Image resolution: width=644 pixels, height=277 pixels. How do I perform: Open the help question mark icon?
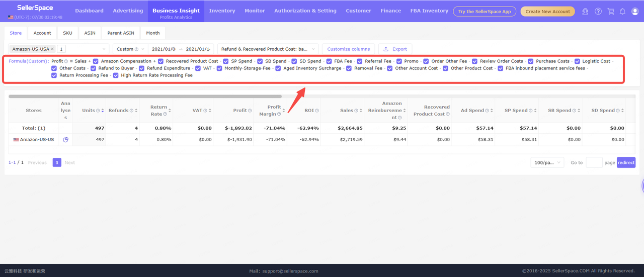point(598,11)
